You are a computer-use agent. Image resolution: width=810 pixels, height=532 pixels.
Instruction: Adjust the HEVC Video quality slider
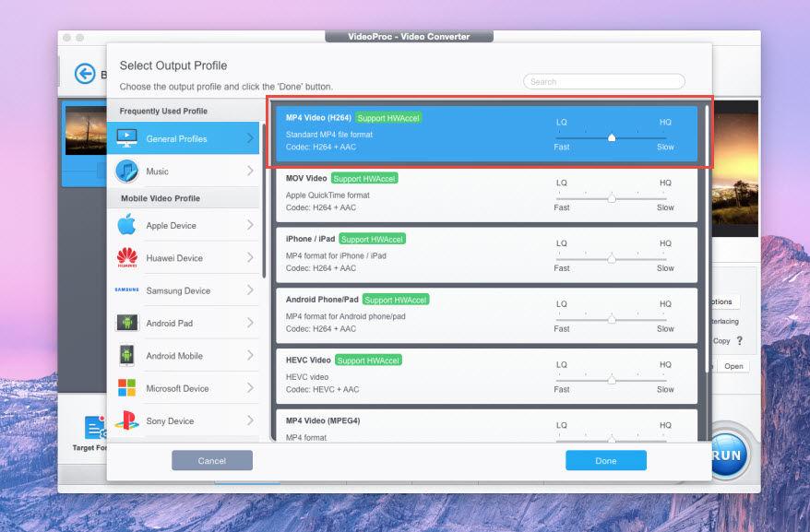click(612, 380)
